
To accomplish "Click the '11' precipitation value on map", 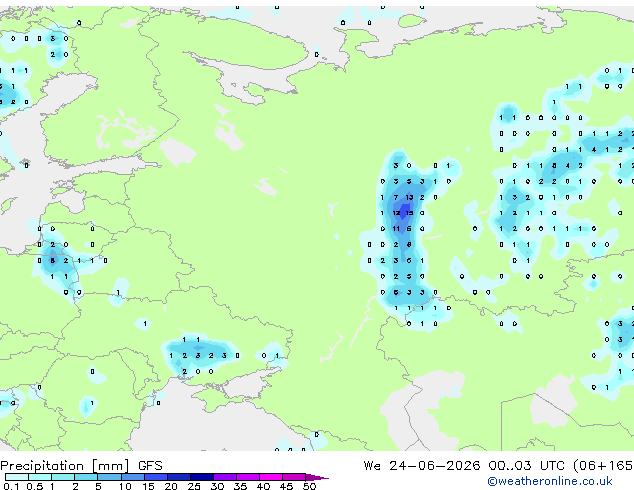I will click(x=396, y=229).
